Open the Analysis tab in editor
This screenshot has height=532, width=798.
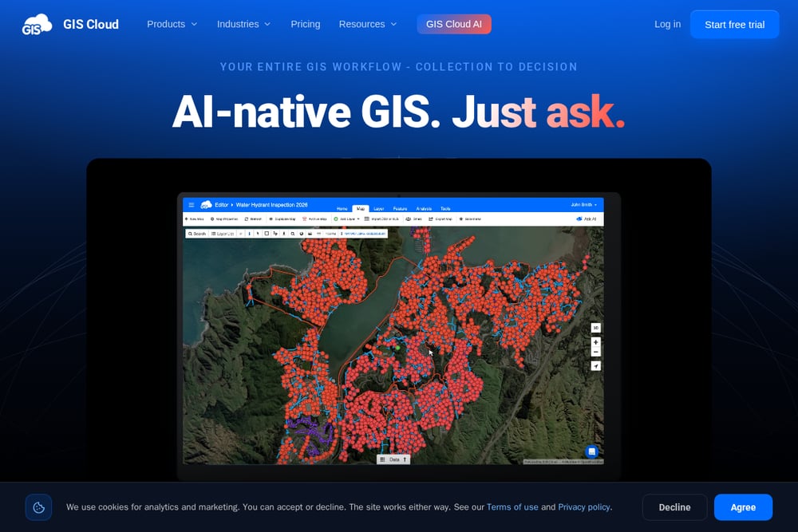pyautogui.click(x=424, y=208)
